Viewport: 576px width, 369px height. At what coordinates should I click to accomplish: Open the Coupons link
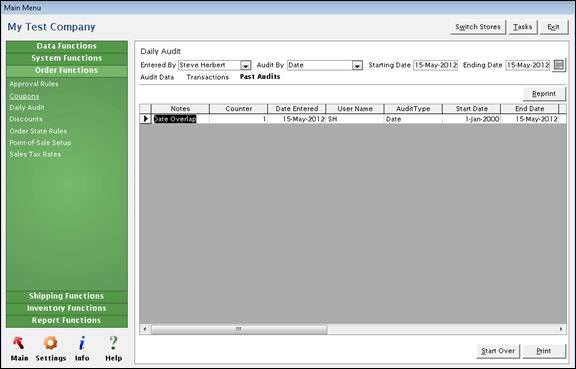24,96
